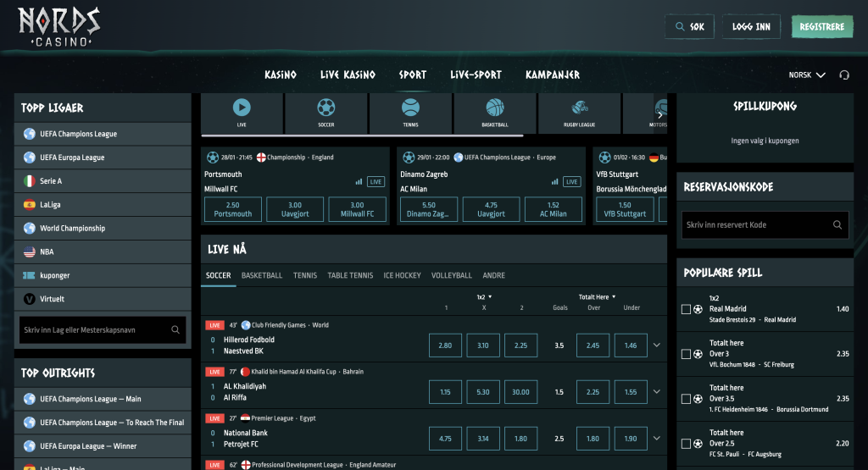Viewport: 868px width, 470px height.
Task: Click red LIVE tag for AL Khalidiyah
Action: (214, 372)
